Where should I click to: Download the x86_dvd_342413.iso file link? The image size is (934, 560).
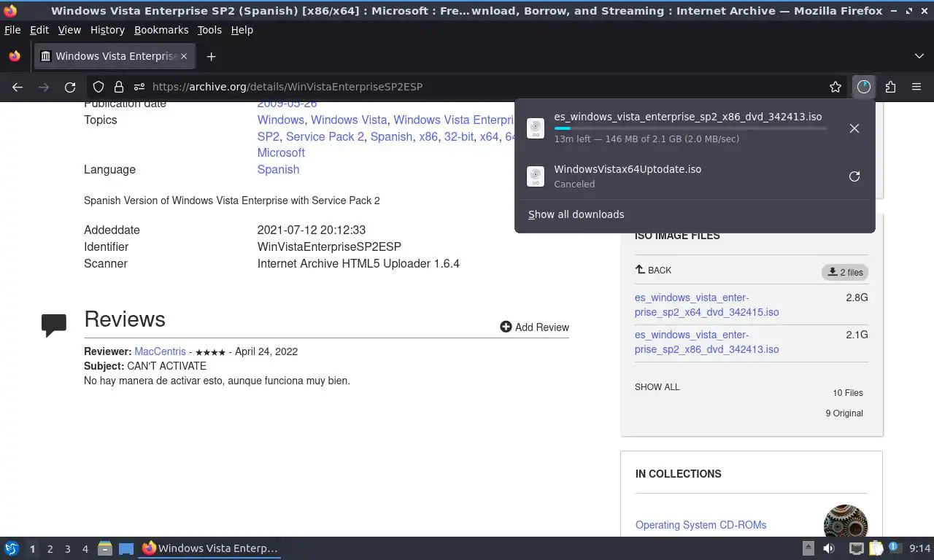(706, 342)
